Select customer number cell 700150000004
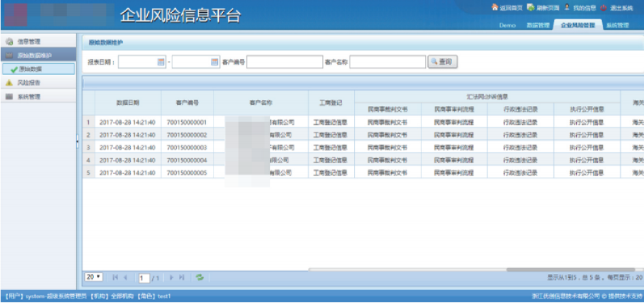Viewport: 644px width, 303px height. tap(187, 160)
